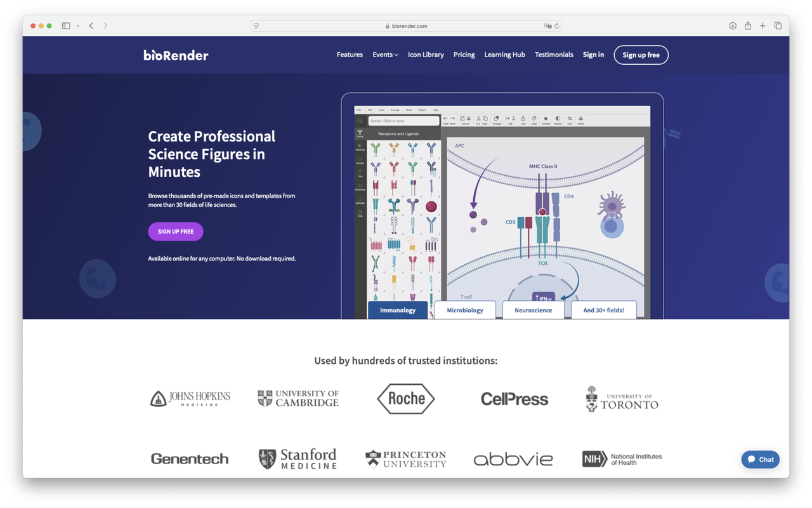Click the abbvie logo

point(513,459)
